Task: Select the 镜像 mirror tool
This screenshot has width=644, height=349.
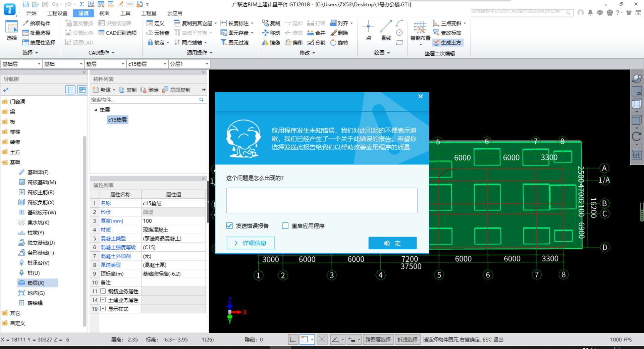Action: click(x=271, y=43)
